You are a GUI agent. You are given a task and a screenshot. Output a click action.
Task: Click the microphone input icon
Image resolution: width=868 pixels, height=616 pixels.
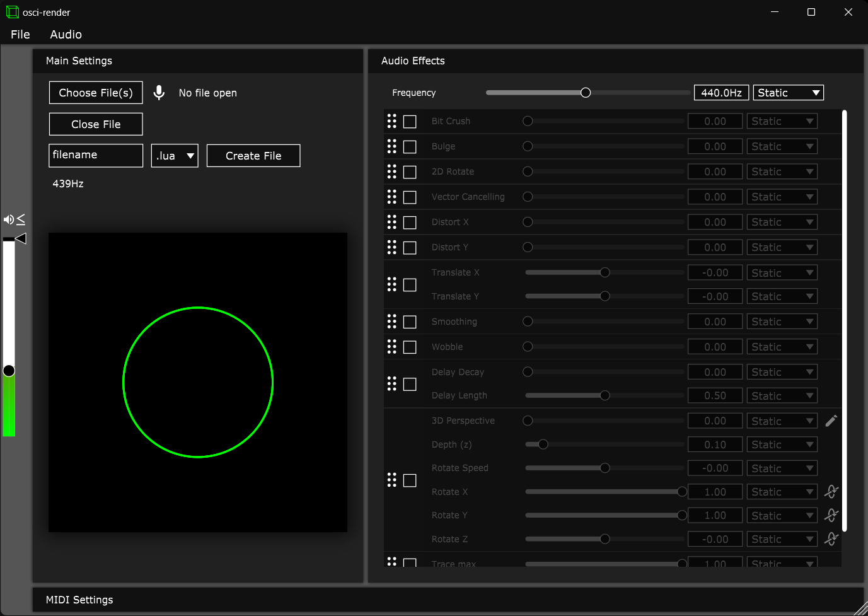pos(159,93)
